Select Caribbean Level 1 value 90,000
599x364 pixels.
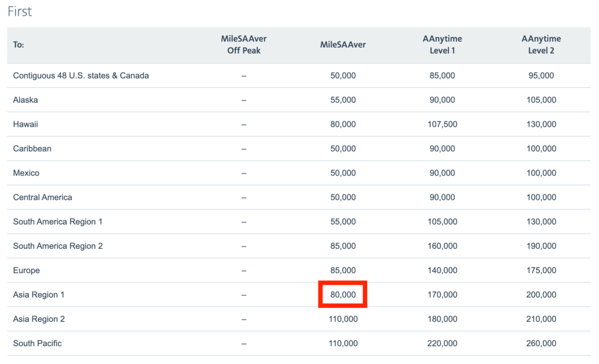(x=442, y=149)
